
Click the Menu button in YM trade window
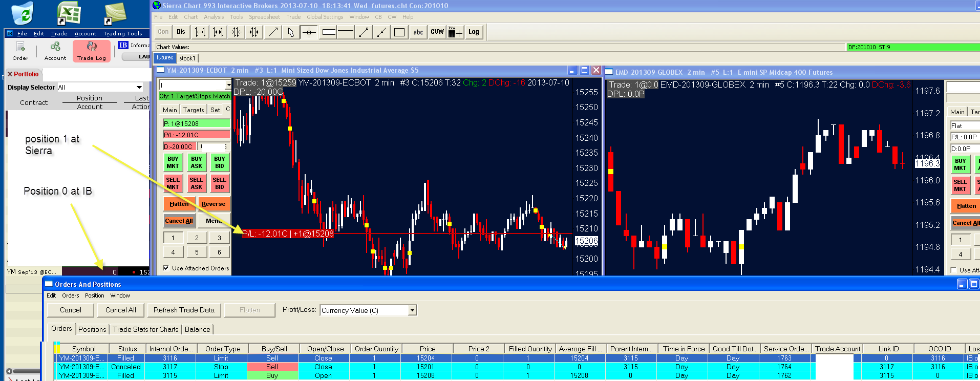click(x=214, y=221)
